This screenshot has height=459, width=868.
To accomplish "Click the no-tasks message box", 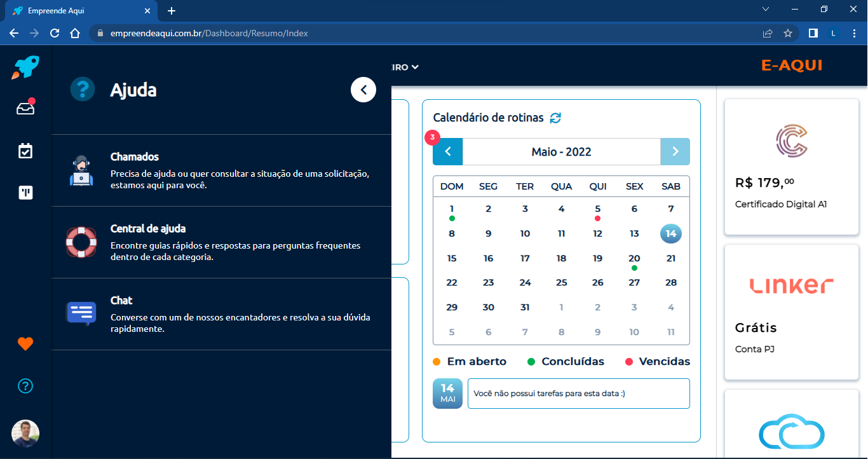I will 579,394.
